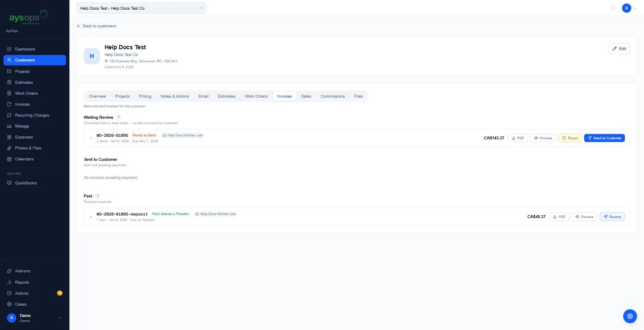This screenshot has width=644, height=330.
Task: Switch to the Estimates tab
Action: point(226,96)
